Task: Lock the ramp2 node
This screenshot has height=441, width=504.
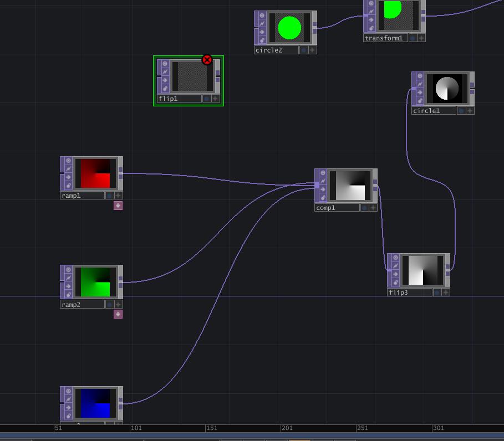Action: point(68,295)
